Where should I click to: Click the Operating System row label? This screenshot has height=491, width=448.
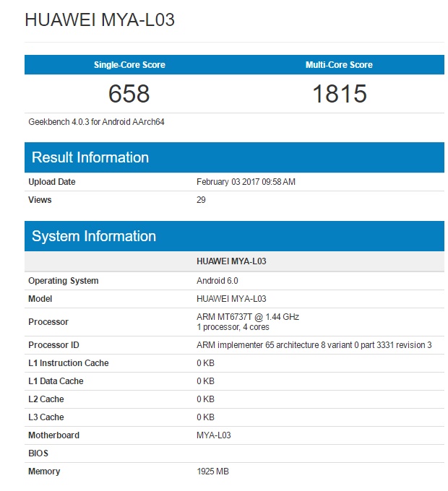click(64, 281)
